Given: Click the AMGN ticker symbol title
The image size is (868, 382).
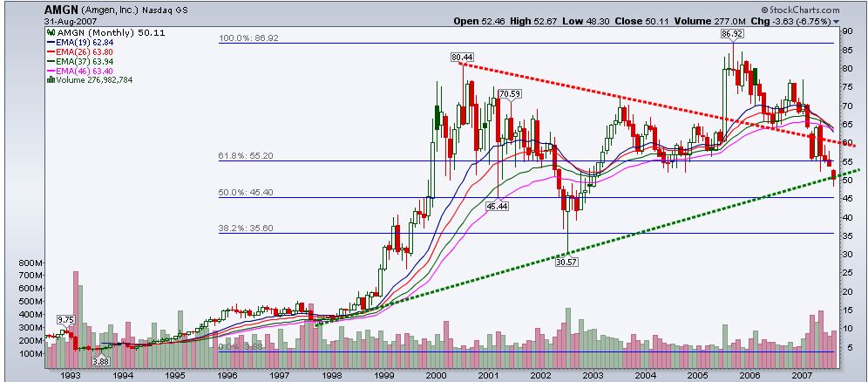Looking at the screenshot, I should (x=61, y=10).
